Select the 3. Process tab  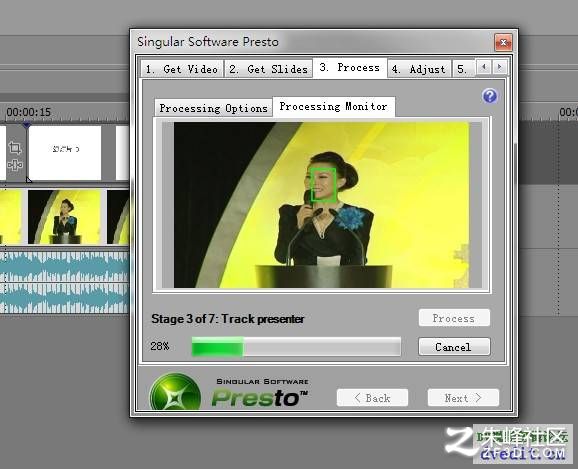click(x=349, y=67)
